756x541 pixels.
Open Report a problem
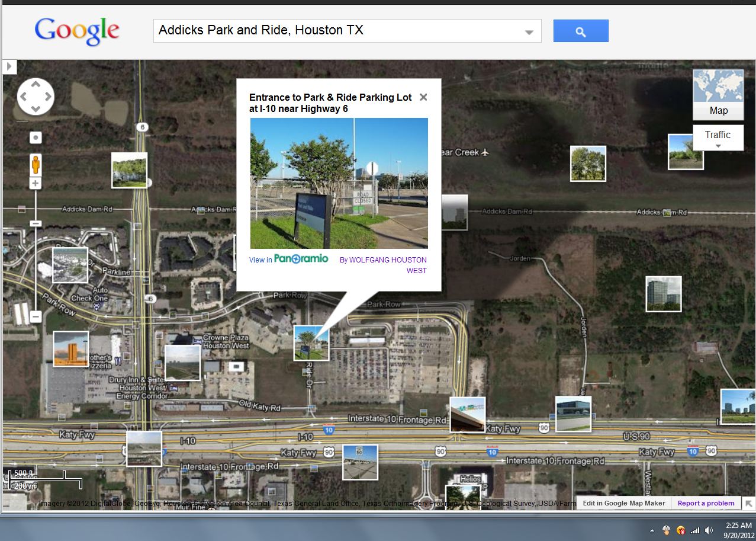click(x=706, y=502)
